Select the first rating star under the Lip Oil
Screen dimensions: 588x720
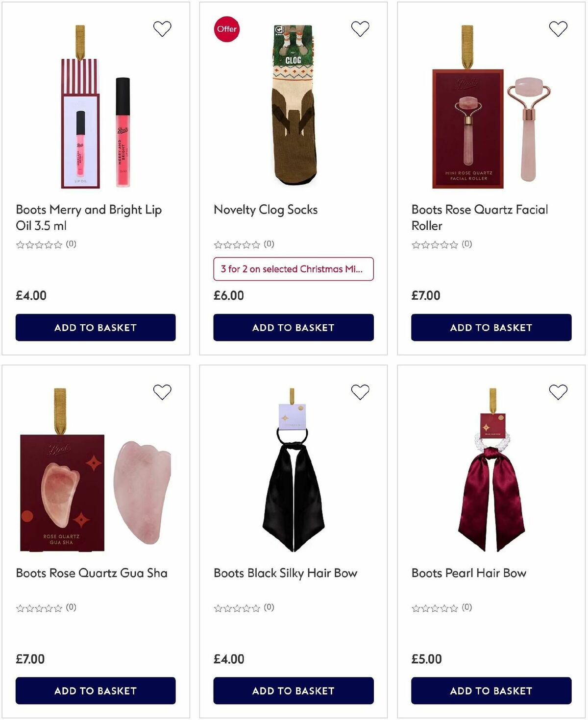click(20, 243)
